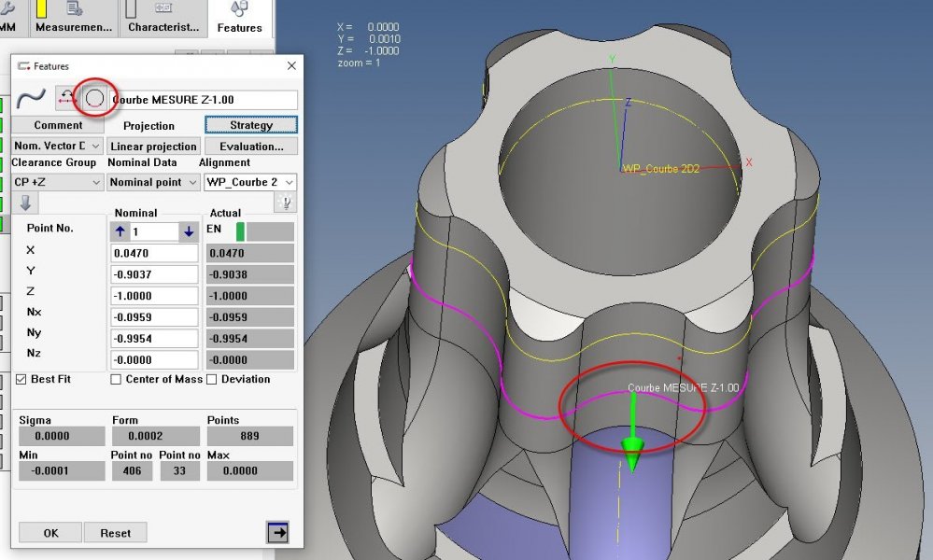This screenshot has height=560, width=933.
Task: Click the red arc icon beside the curve icon
Action: click(67, 98)
